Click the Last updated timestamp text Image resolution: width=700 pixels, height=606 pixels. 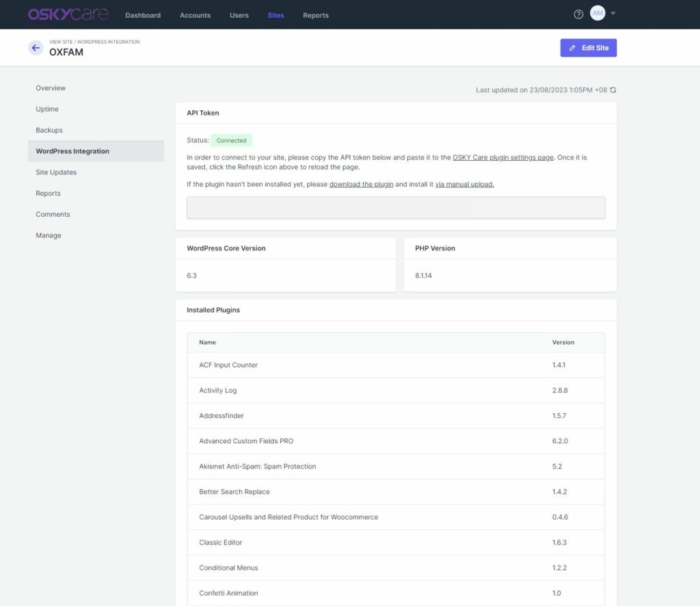541,90
